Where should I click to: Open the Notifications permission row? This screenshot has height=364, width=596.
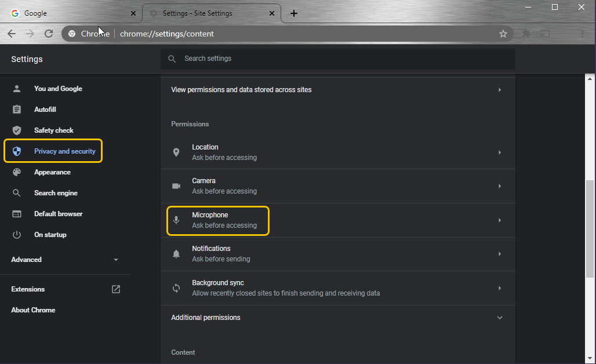point(338,254)
